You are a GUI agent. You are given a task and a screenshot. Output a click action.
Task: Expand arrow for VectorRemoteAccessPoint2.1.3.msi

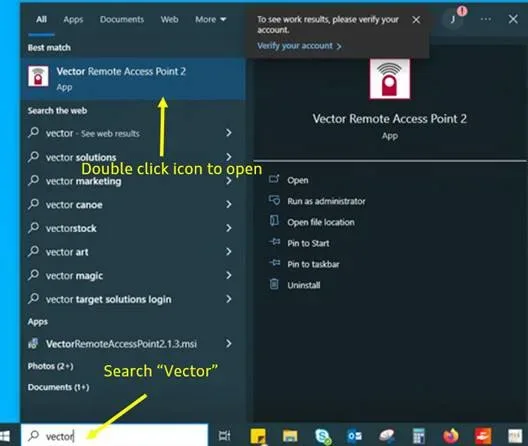tap(229, 344)
